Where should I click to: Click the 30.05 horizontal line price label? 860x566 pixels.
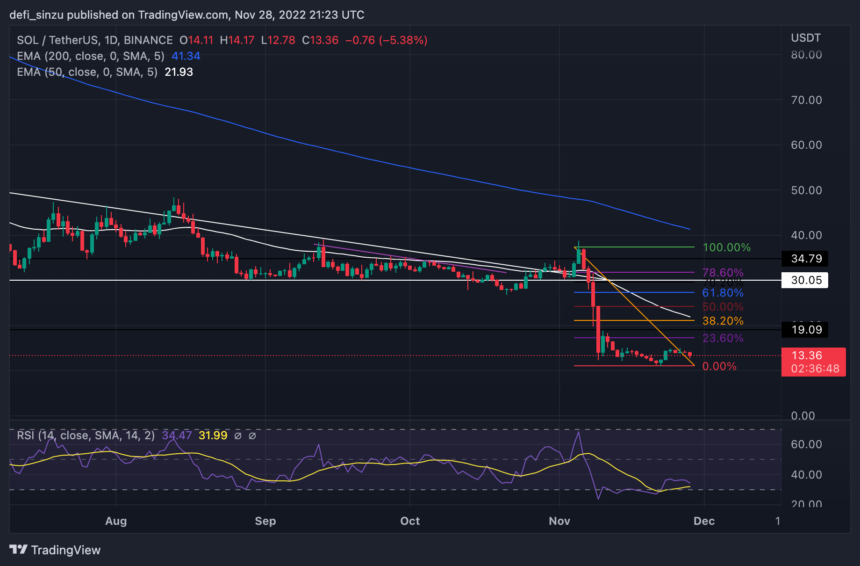pos(805,281)
